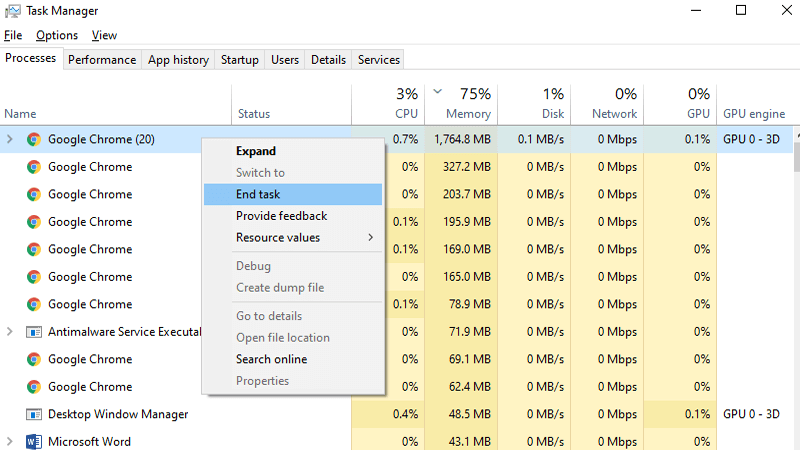Switch to the Users tab

285,60
